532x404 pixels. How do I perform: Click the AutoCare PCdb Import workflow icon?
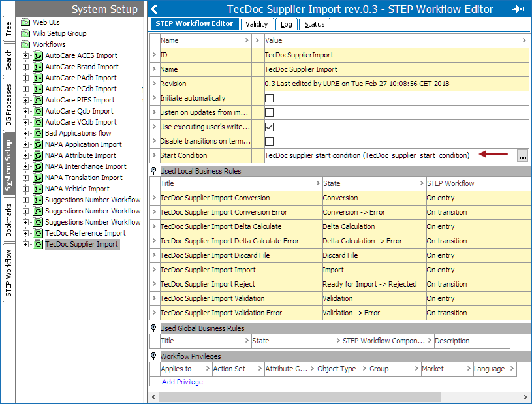point(38,89)
